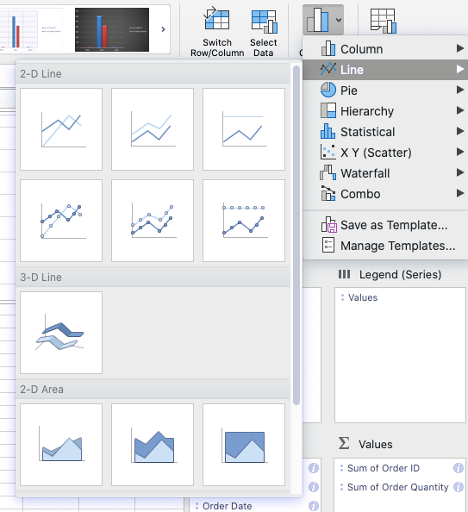The width and height of the screenshot is (468, 512).
Task: Choose line with markers chart
Action: pyautogui.click(x=61, y=220)
